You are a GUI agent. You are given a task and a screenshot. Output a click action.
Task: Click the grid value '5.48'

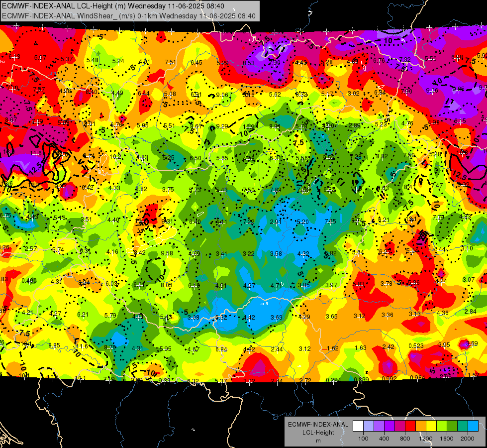pyautogui.click(x=93, y=60)
